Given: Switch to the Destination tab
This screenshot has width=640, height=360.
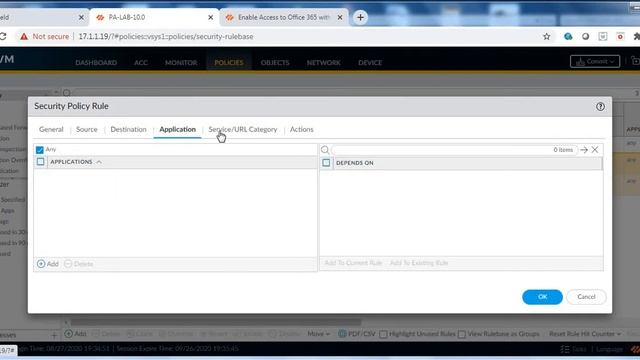Looking at the screenshot, I should 128,129.
